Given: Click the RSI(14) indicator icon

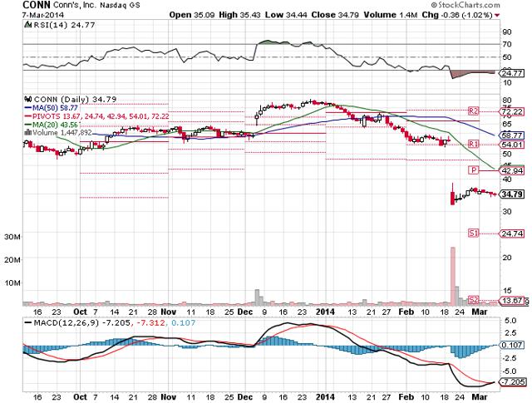Looking at the screenshot, I should click(x=27, y=25).
